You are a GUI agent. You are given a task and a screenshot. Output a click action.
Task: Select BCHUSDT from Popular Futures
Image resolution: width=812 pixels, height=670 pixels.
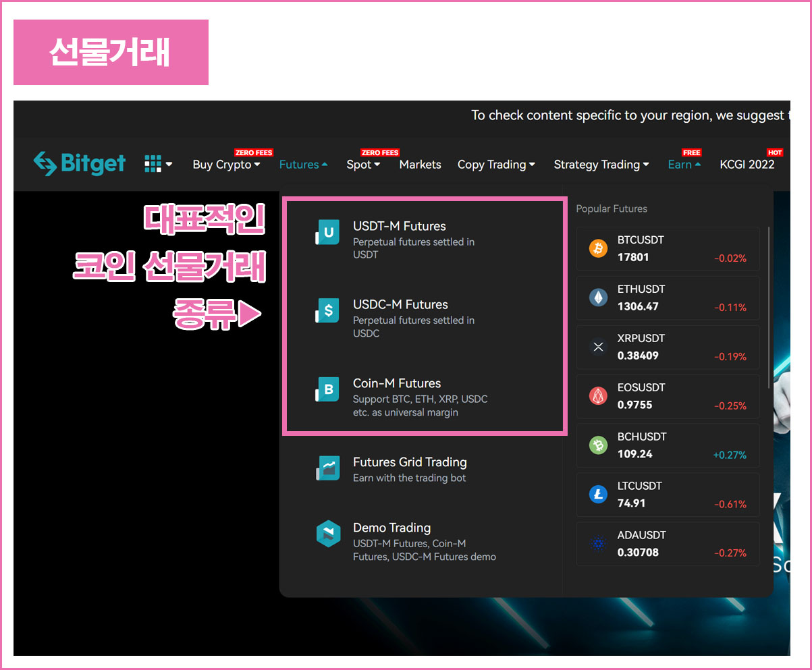668,445
